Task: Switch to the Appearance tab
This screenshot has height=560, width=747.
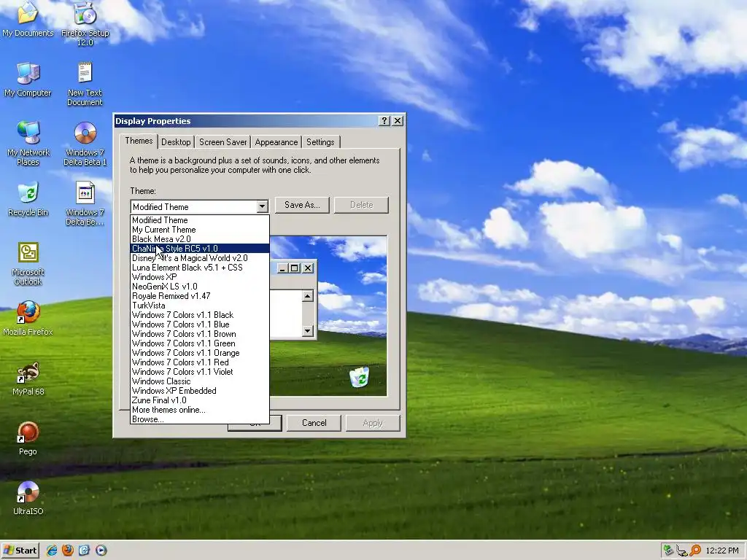Action: [276, 142]
